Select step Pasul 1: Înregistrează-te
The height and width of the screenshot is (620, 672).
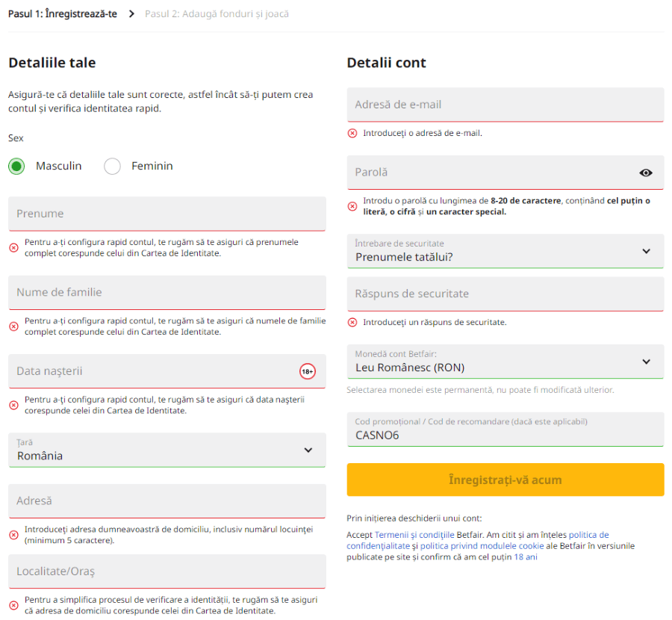tap(63, 13)
